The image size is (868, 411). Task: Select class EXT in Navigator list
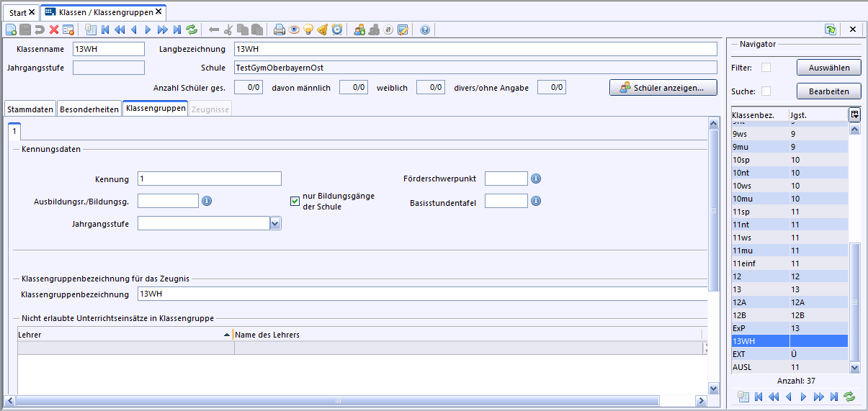[x=789, y=354]
